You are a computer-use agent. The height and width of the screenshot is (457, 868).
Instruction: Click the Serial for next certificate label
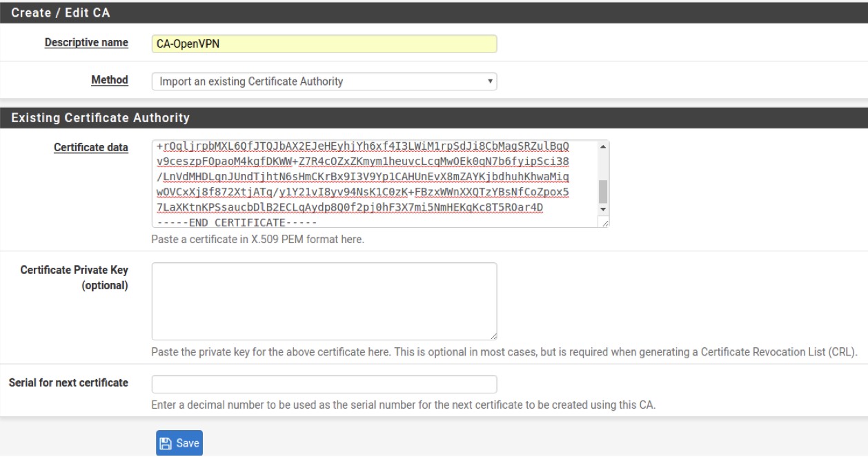(68, 382)
